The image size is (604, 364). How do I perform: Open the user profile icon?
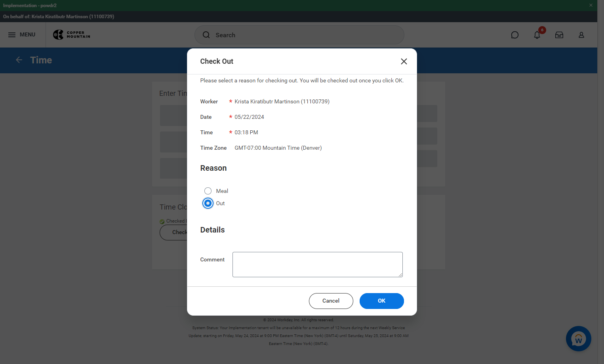(581, 35)
